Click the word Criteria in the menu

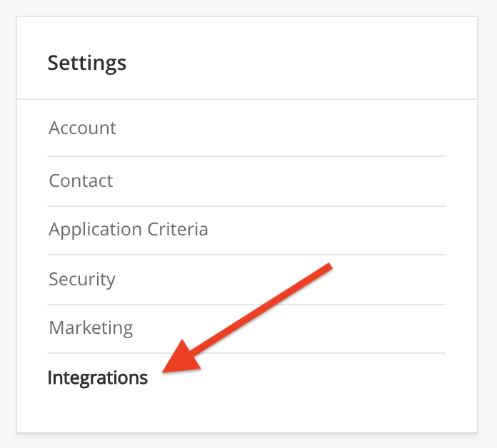[x=177, y=230]
